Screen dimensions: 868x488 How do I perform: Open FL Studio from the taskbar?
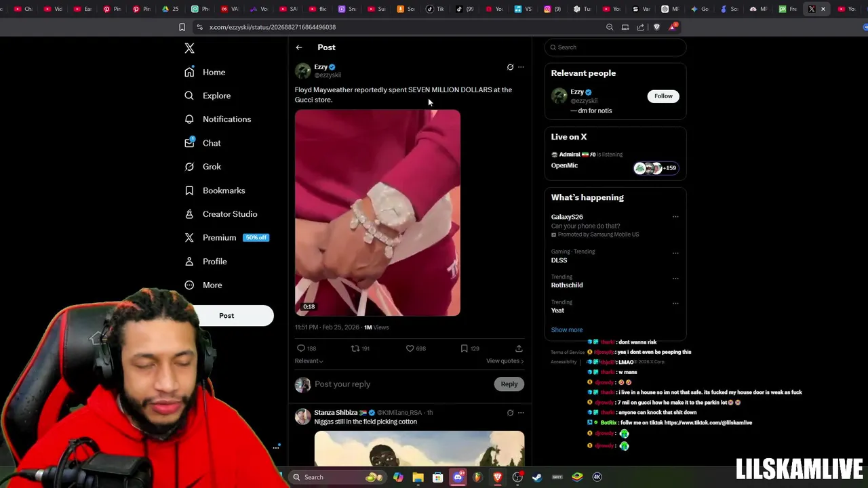[477, 477]
